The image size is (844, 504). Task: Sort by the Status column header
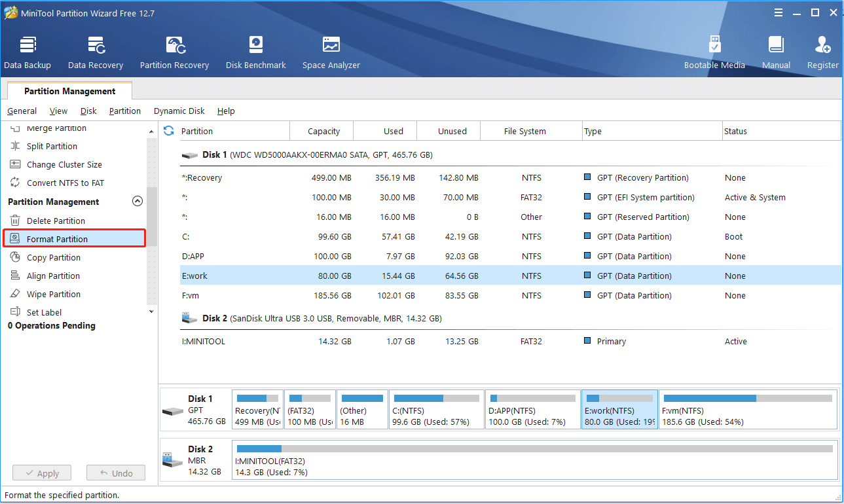click(x=781, y=131)
